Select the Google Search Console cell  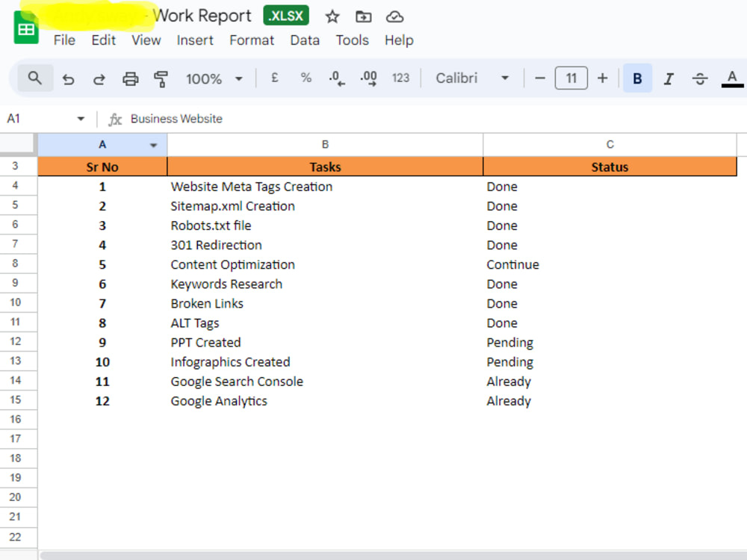click(325, 382)
